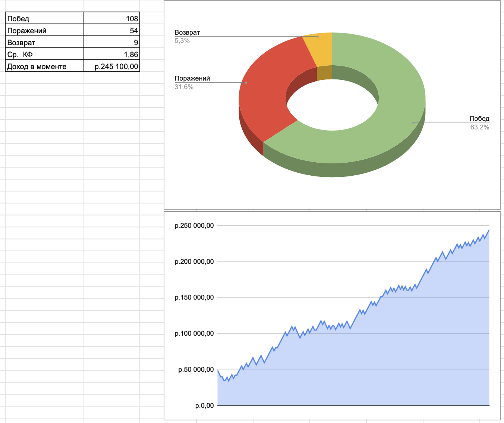
Task: Click the 'Поражений' pie chart label
Action: (x=192, y=78)
